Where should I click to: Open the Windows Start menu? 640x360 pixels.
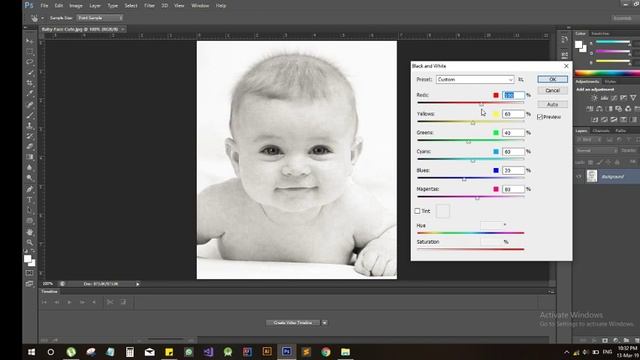coord(31,351)
